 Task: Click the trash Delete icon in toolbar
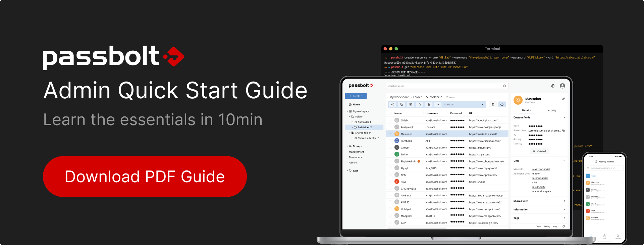429,104
